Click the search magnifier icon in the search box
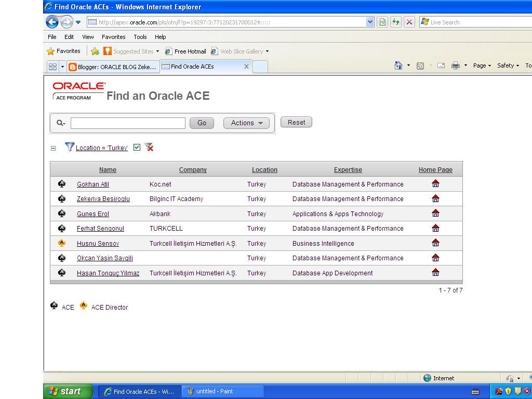Image resolution: width=532 pixels, height=399 pixels. 60,123
